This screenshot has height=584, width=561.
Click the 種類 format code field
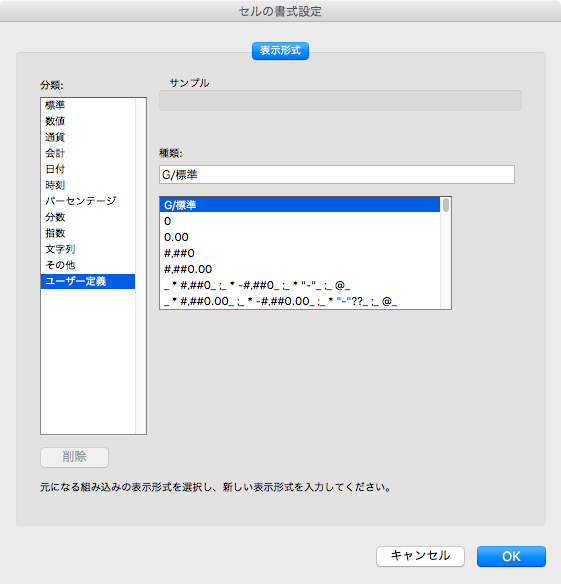click(337, 175)
